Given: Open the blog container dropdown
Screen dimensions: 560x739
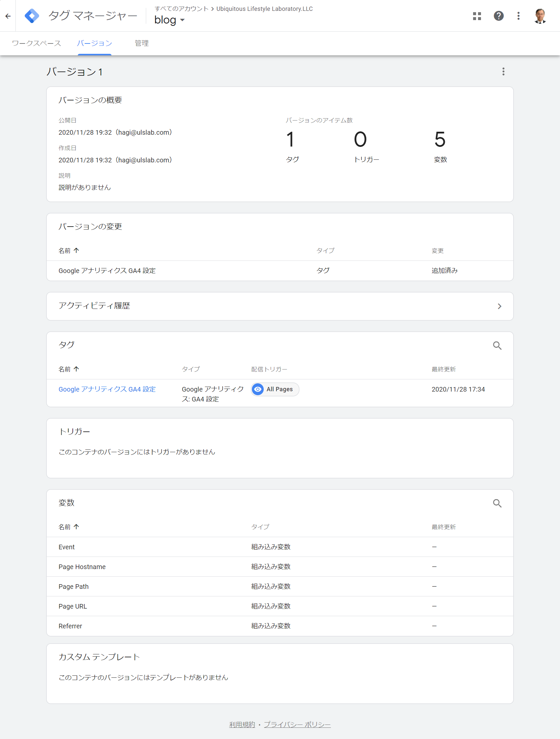Looking at the screenshot, I should pos(169,20).
